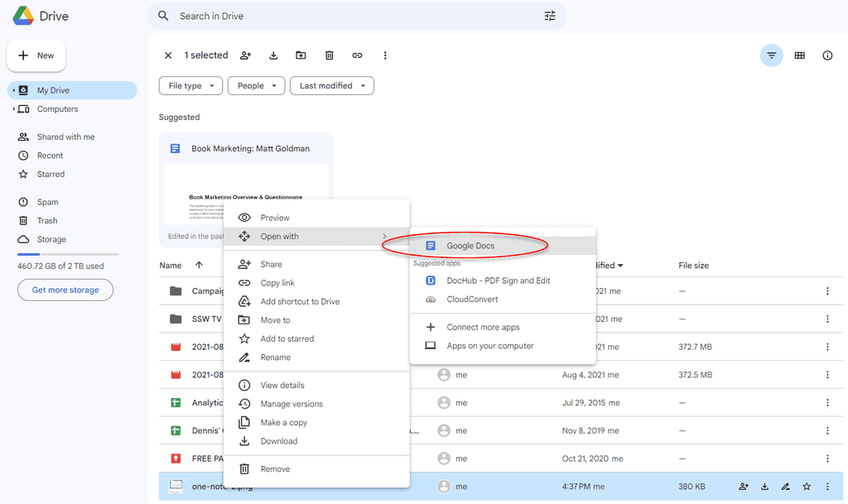Toggle the filter chips button
848x504 pixels.
pos(771,55)
